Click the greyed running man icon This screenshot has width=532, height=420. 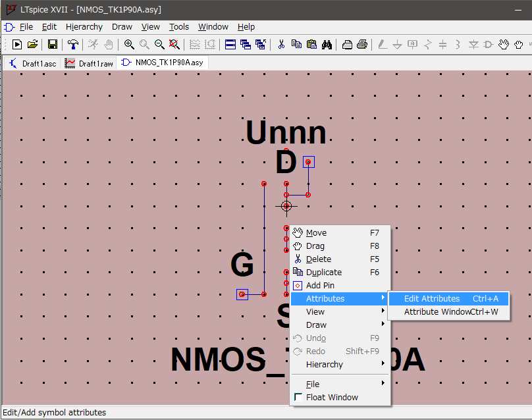[93, 45]
